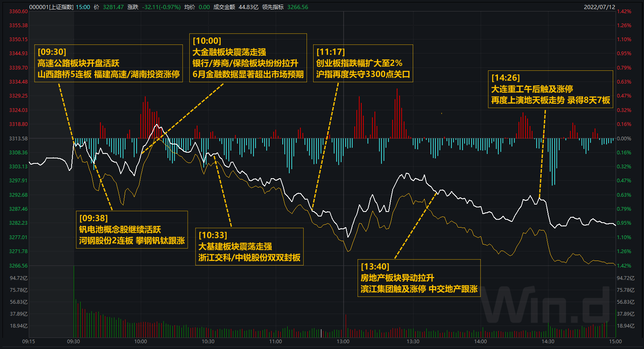Click the 6月金融数据显著超出市场预期 annotation line

coord(248,74)
